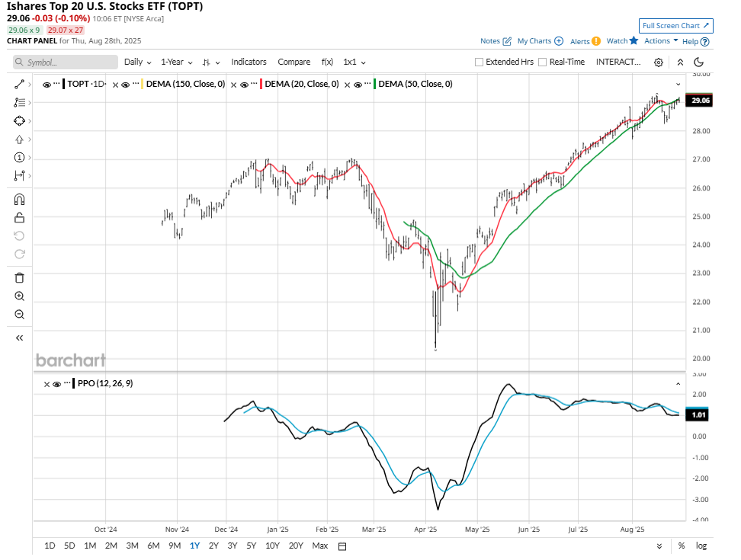Open chart settings gear
741x560 pixels.
pyautogui.click(x=659, y=62)
